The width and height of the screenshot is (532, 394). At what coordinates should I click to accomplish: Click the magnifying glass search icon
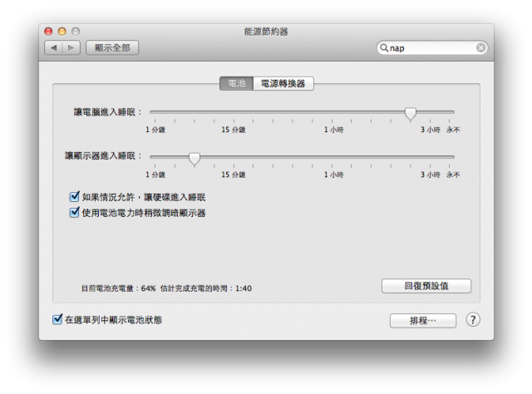click(x=384, y=48)
